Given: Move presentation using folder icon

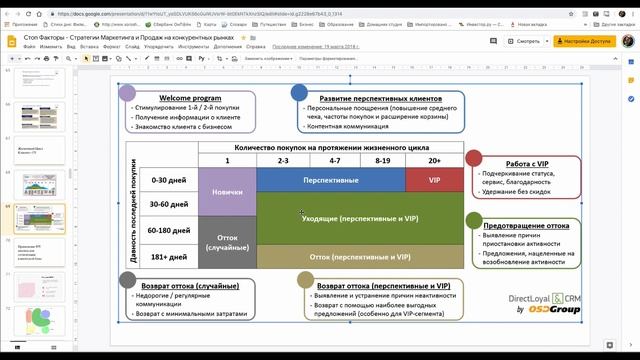Looking at the screenshot, I should click(x=253, y=38).
